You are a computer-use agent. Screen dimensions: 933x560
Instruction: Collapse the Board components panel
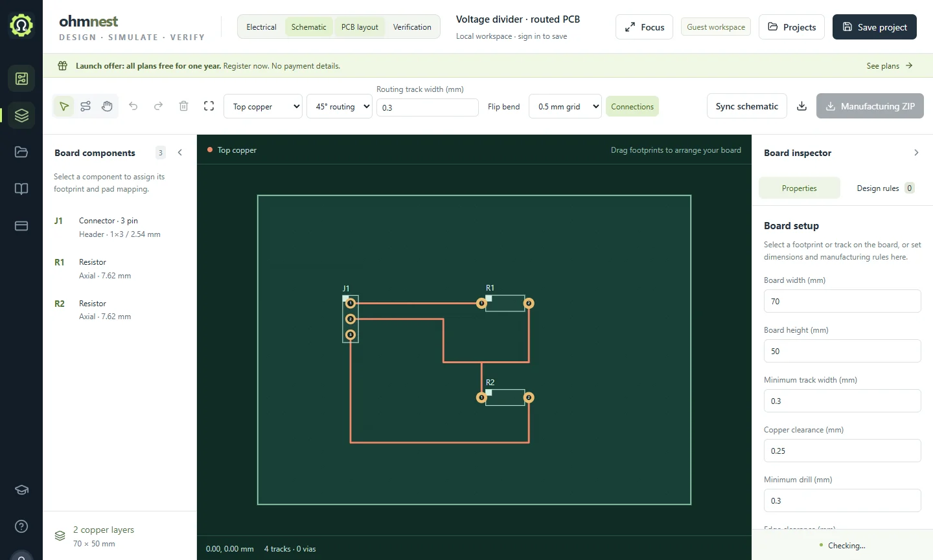(x=180, y=153)
